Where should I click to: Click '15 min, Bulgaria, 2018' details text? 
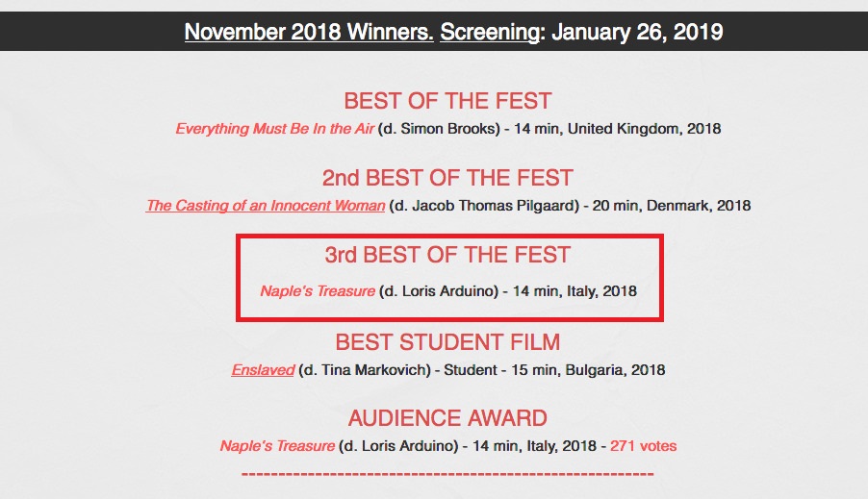tap(588, 370)
